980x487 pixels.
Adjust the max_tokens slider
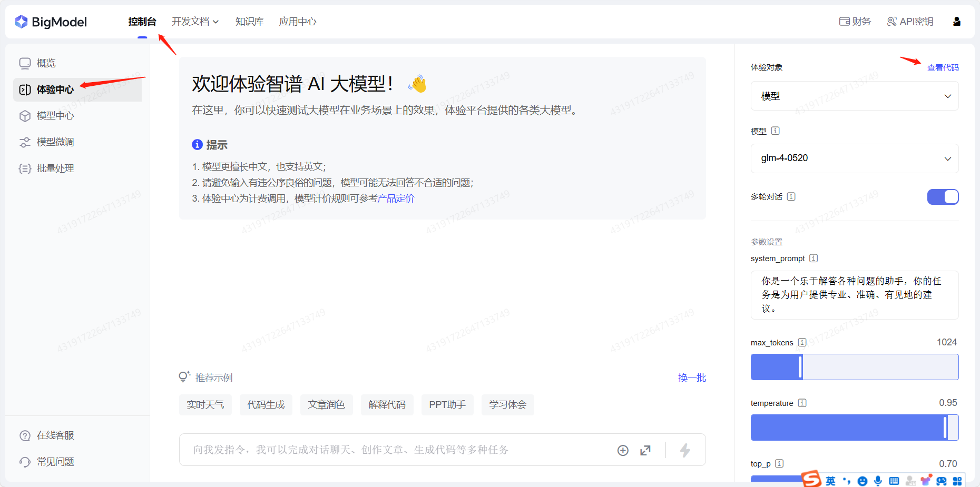[854, 367]
